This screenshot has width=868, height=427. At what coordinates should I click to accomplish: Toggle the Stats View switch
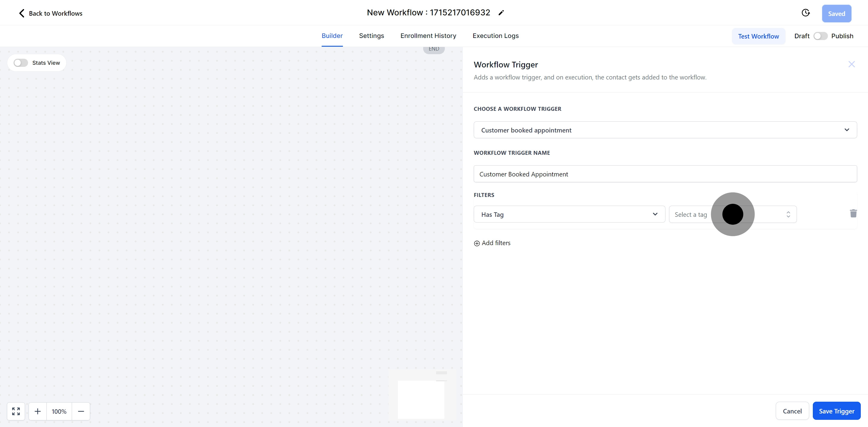tap(20, 63)
